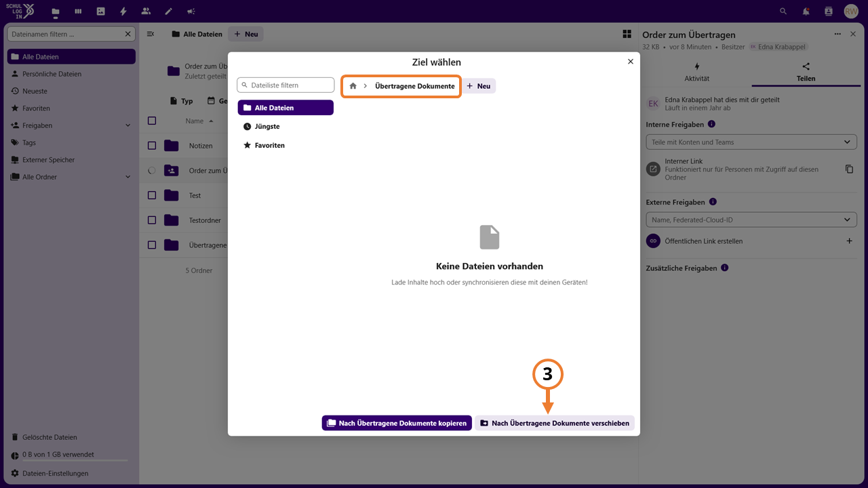Copy the internal link to clipboard

coord(849,169)
